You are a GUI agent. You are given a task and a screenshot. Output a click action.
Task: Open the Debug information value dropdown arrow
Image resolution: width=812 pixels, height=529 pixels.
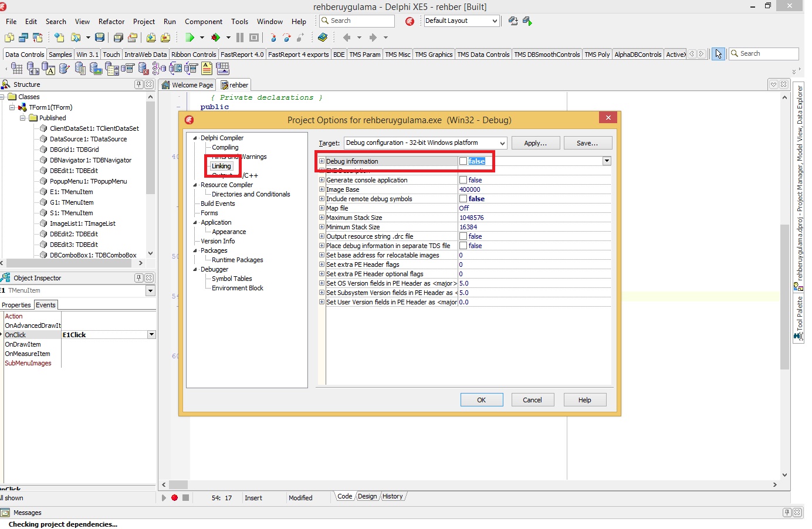pos(607,161)
